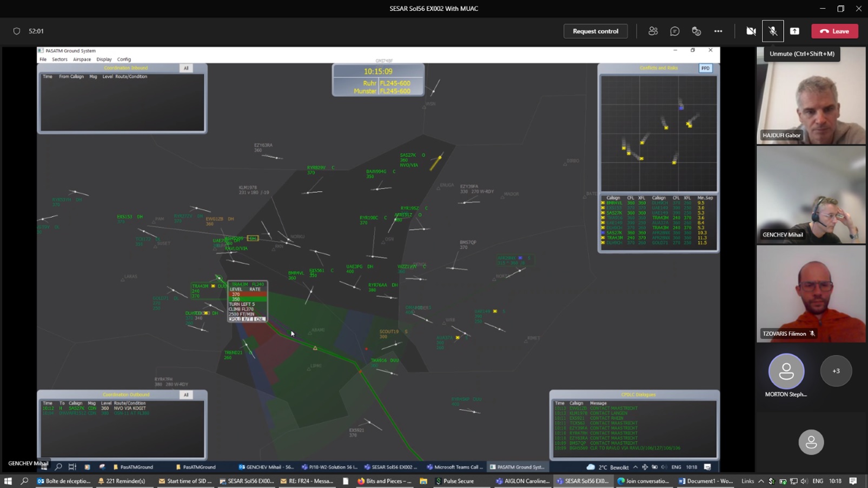This screenshot has width=868, height=488.
Task: Select SAS27K row in Coordination Outbound list
Action: pos(122,408)
